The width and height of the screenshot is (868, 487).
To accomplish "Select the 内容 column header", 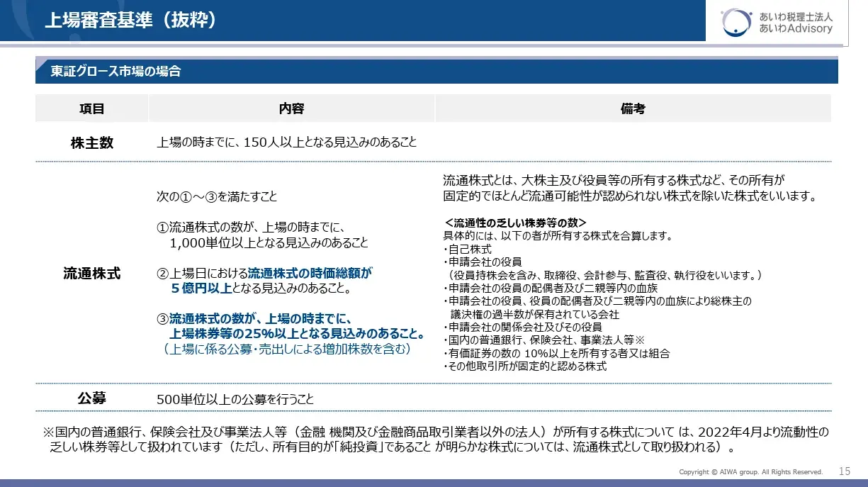I will tap(291, 108).
